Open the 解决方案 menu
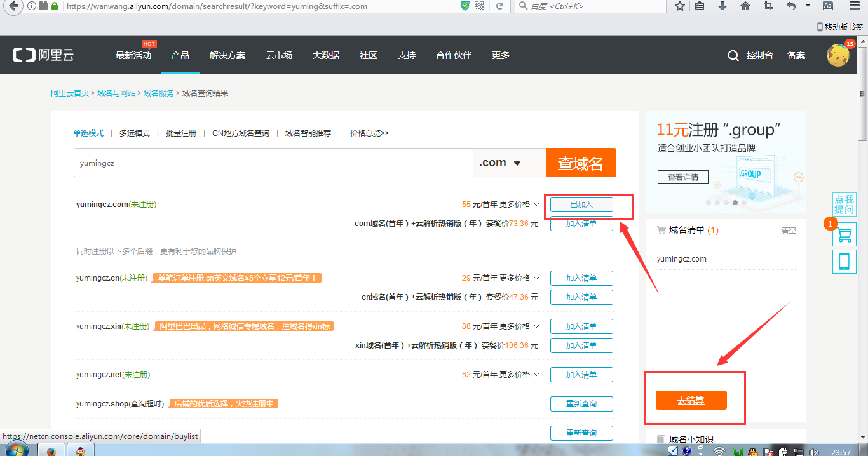The image size is (868, 456). click(227, 55)
